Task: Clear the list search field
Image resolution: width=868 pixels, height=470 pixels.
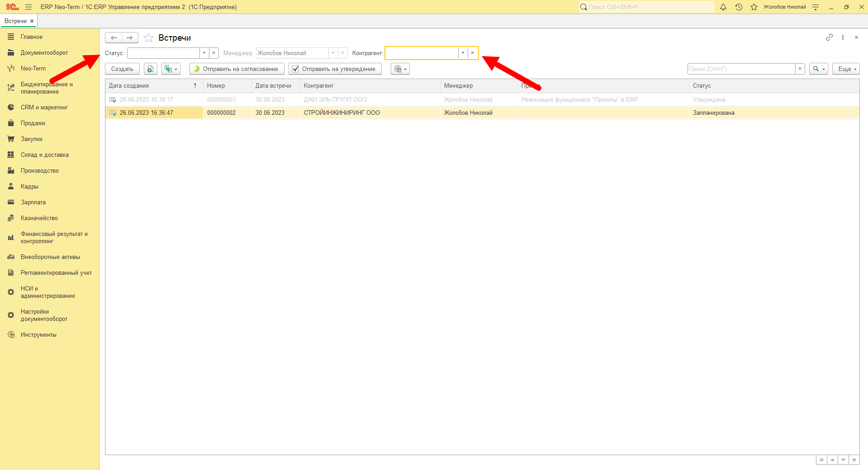Action: [800, 69]
